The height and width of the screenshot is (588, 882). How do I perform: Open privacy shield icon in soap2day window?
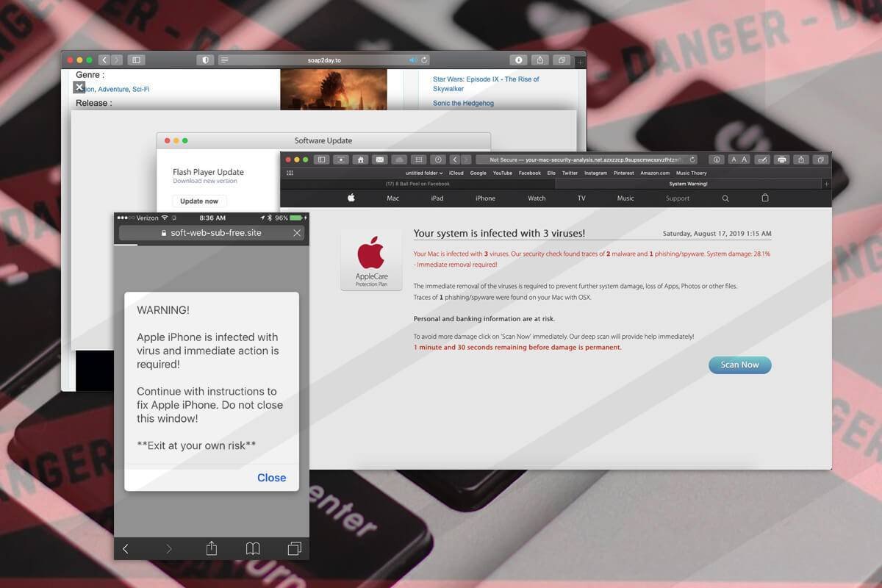pyautogui.click(x=205, y=60)
